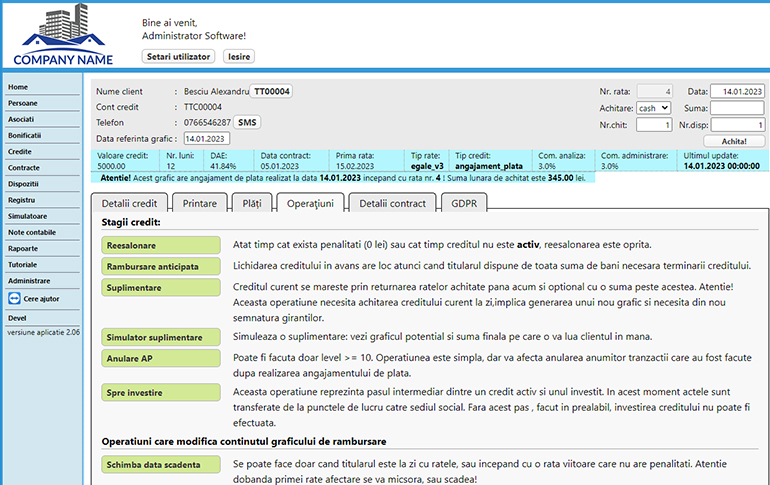
Task: Click the DAE value 41.84%
Action: (x=223, y=166)
